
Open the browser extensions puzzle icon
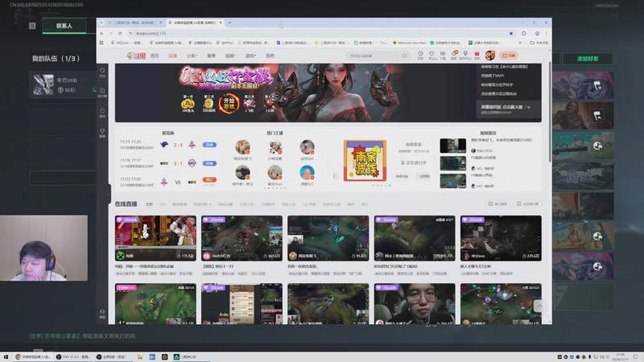524,33
